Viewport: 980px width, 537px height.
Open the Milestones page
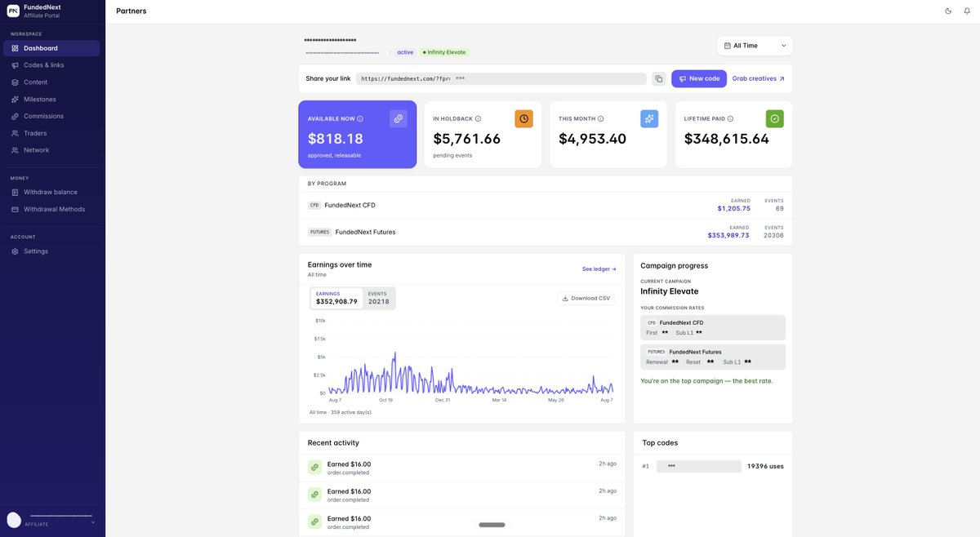[52, 100]
